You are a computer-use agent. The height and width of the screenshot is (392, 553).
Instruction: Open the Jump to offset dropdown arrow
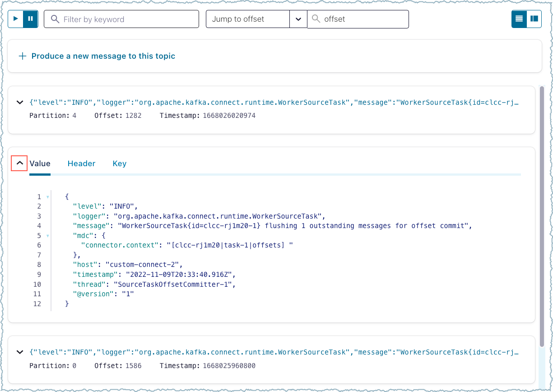point(298,19)
